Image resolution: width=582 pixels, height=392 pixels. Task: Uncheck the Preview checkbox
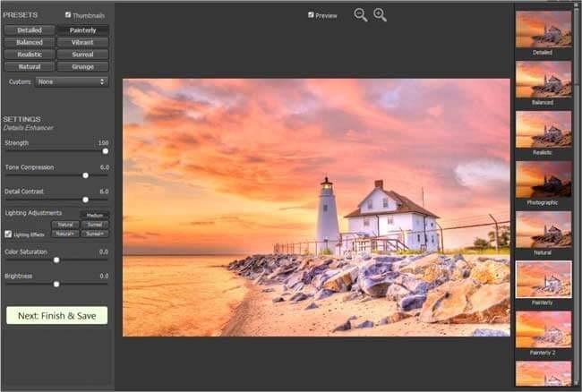coord(311,15)
